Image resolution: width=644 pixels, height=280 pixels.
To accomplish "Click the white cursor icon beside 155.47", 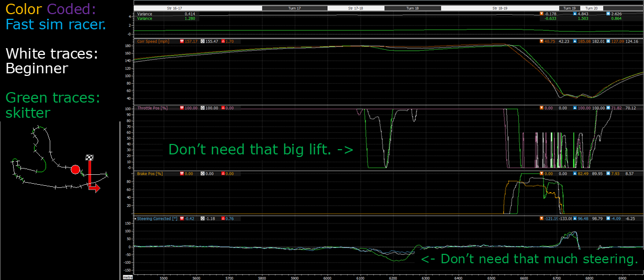I will pos(203,41).
